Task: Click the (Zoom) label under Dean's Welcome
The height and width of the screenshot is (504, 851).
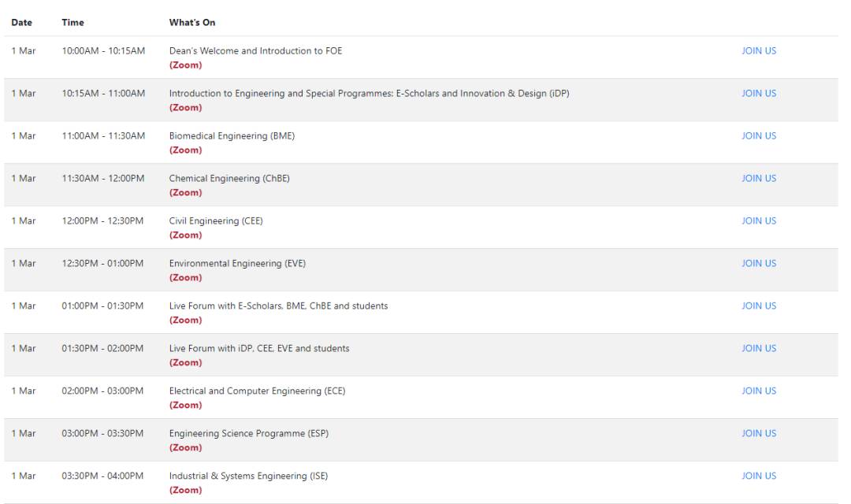Action: (x=185, y=65)
